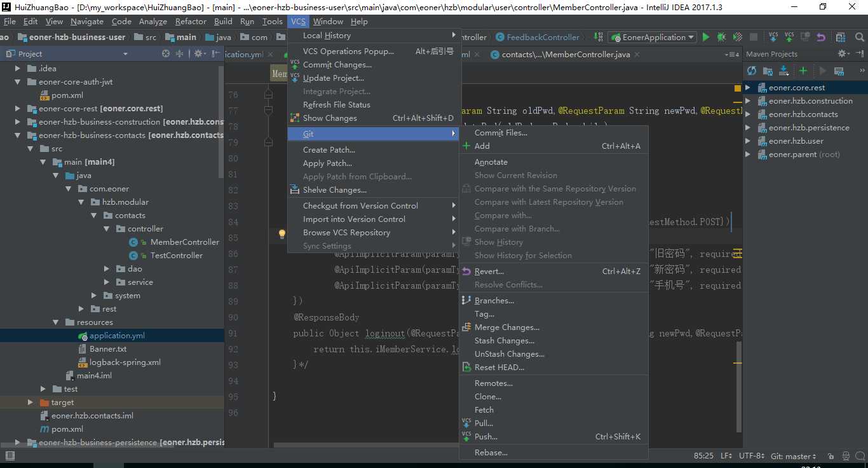Viewport: 868px width, 468px height.
Task: Click the editor vertical scrollbar
Action: click(738, 386)
